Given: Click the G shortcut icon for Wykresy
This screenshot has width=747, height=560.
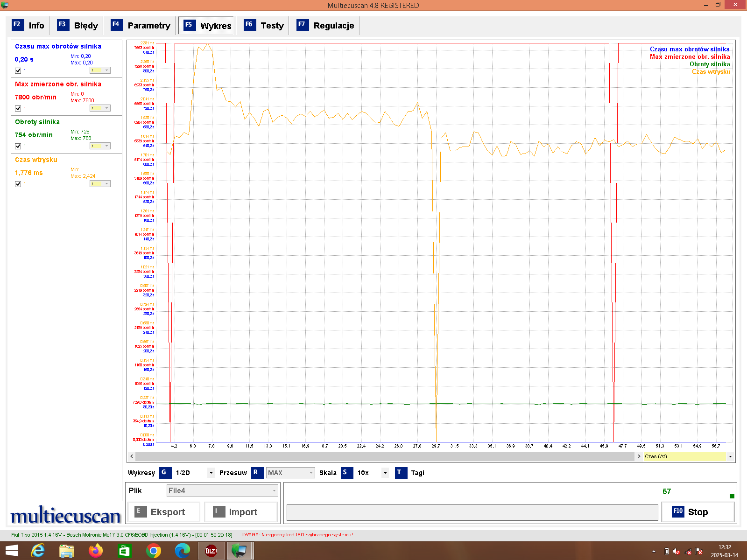Looking at the screenshot, I should (165, 473).
